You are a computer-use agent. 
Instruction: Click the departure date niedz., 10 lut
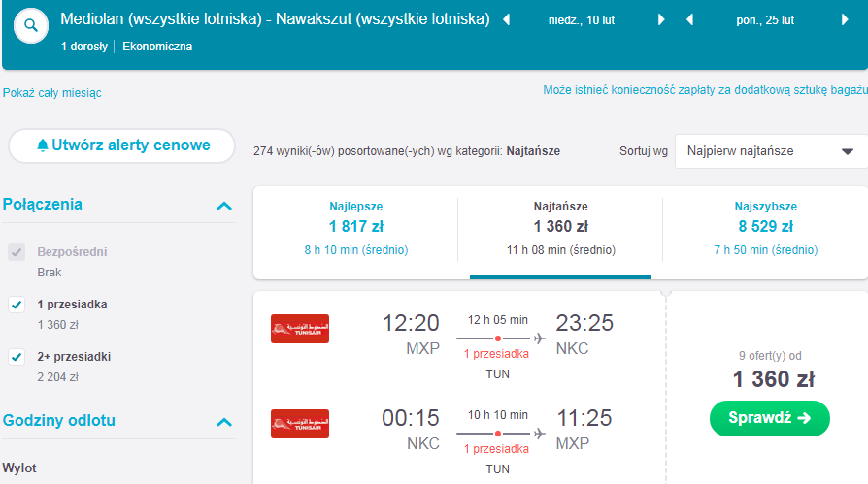[582, 20]
